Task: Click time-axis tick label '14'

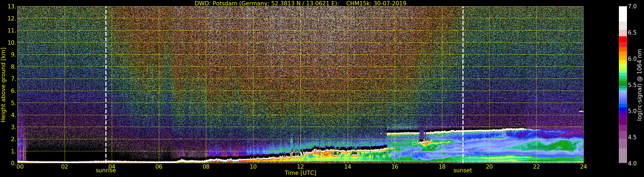Action: [347, 167]
